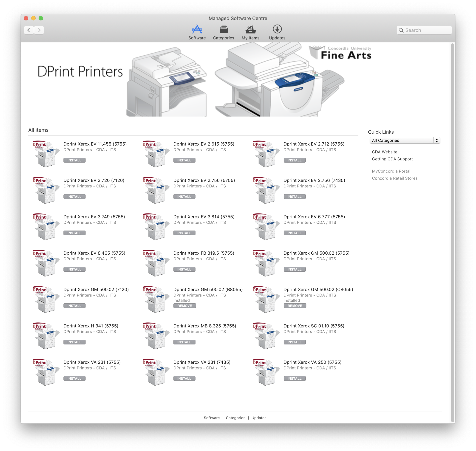This screenshot has height=451, width=476.
Task: Open the Getting CDA Support link
Action: pyautogui.click(x=392, y=159)
